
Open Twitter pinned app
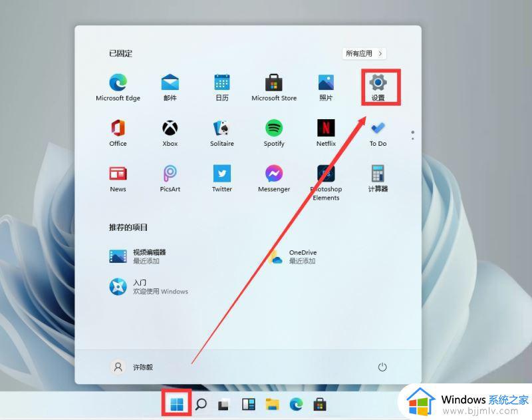(x=222, y=178)
